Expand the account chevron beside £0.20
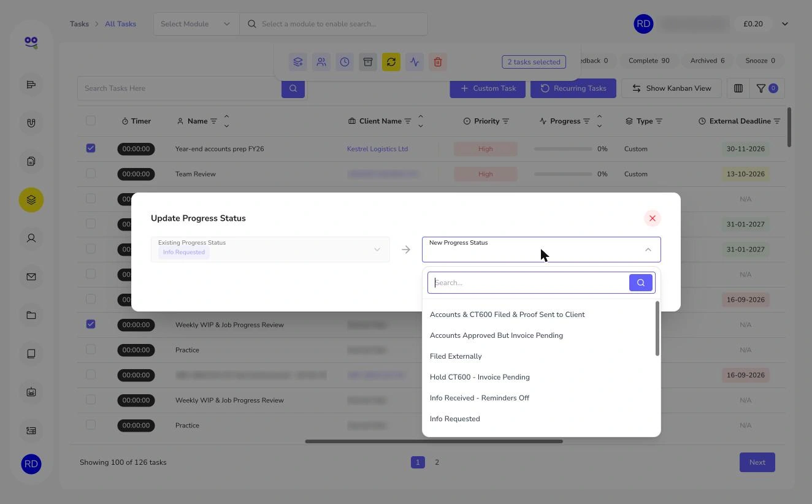The image size is (812, 504). (x=785, y=24)
